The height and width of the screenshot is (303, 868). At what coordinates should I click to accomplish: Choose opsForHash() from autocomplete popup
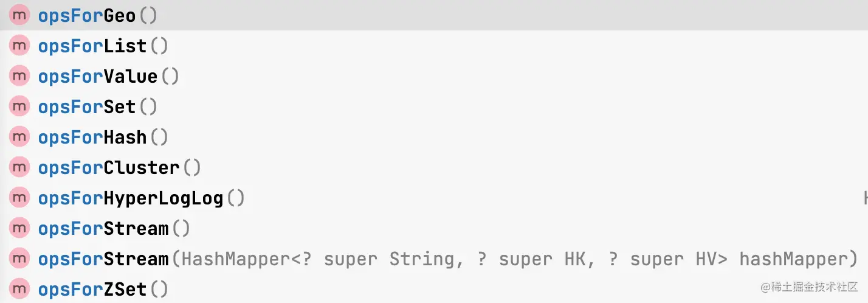click(434, 137)
